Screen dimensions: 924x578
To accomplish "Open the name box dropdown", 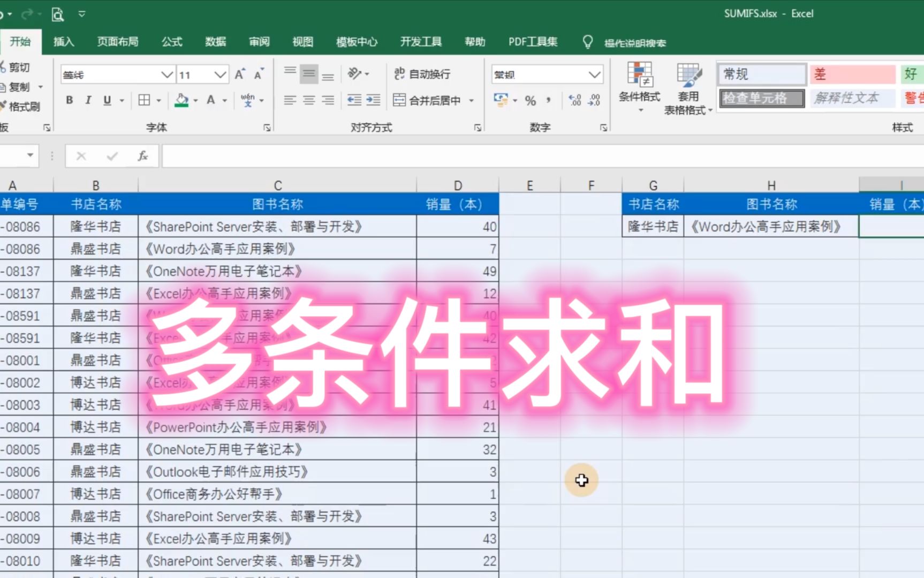I will [31, 155].
